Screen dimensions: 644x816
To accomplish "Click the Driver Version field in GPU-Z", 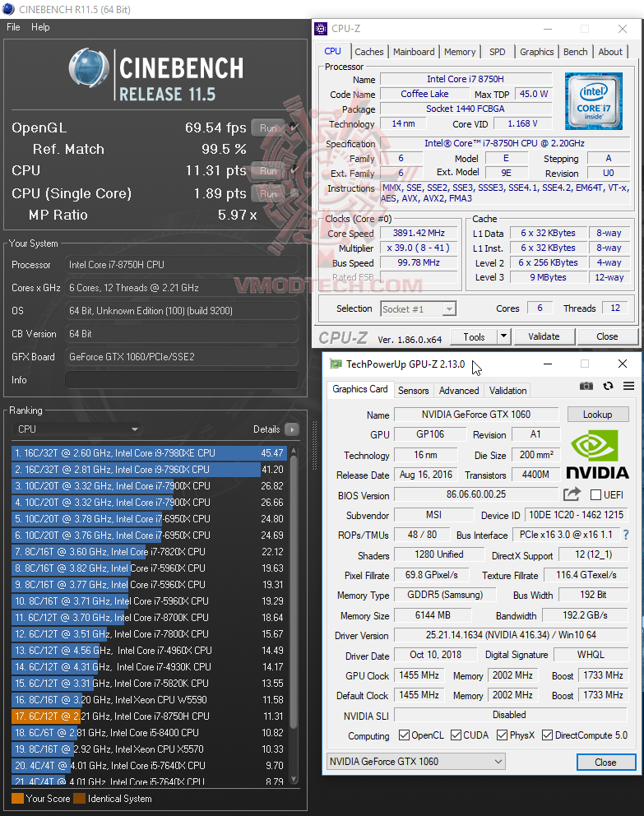I will point(510,635).
